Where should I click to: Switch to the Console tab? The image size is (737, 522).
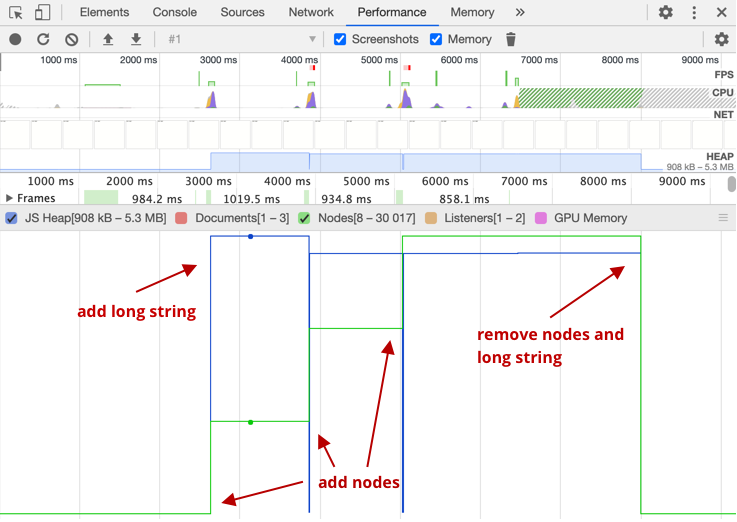pyautogui.click(x=174, y=12)
